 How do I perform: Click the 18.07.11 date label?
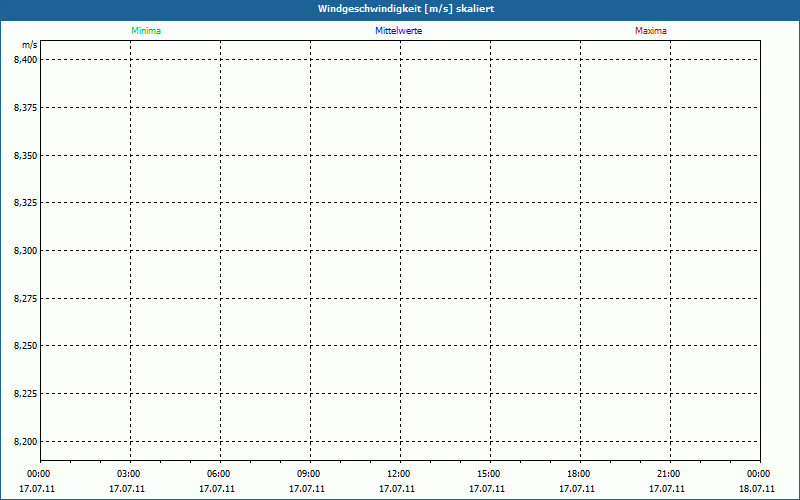click(757, 489)
